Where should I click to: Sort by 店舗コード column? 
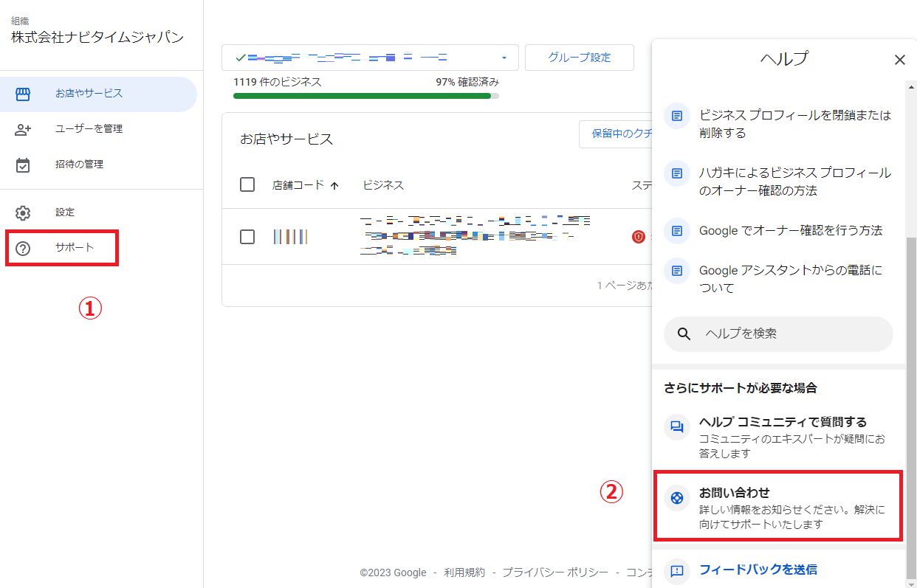point(298,185)
